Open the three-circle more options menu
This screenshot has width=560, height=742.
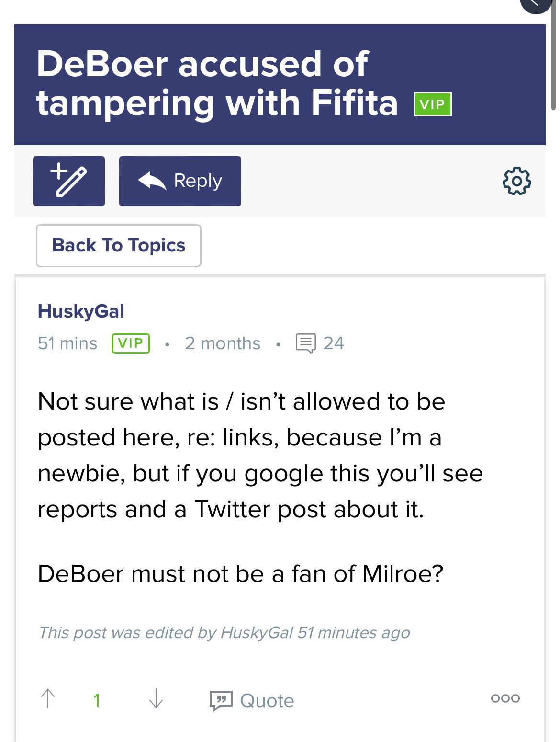coord(505,698)
